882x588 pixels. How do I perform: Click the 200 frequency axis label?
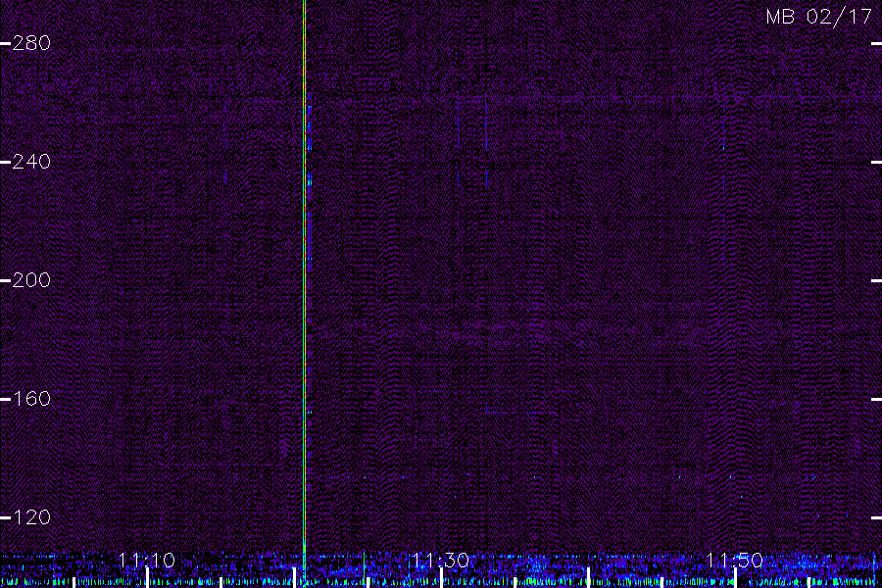tap(31, 280)
